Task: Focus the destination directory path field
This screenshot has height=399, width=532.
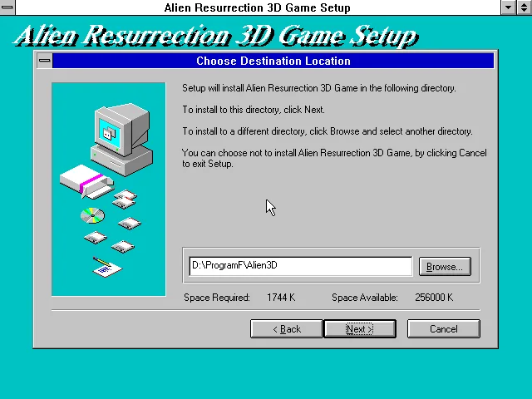Action: 301,266
